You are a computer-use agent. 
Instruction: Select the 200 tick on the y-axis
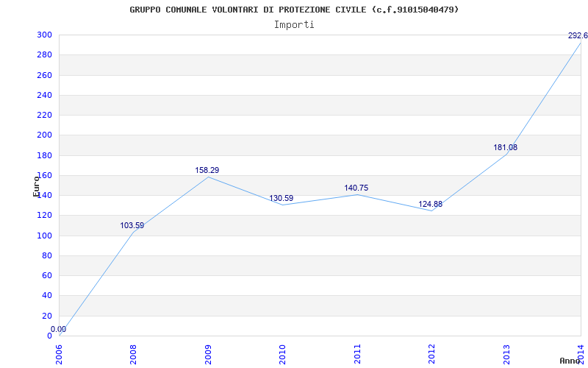click(x=44, y=135)
